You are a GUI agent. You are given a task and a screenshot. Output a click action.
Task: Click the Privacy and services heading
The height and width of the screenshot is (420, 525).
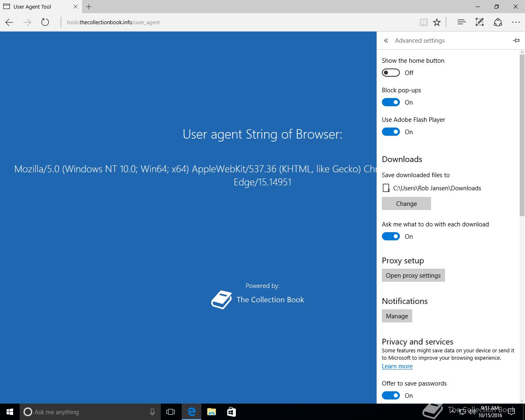coord(418,342)
